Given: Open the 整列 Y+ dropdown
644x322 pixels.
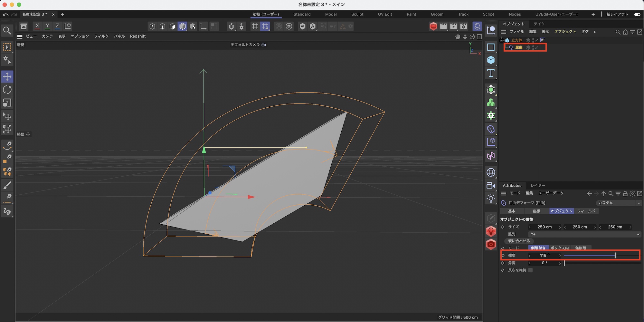Looking at the screenshot, I should click(x=584, y=234).
